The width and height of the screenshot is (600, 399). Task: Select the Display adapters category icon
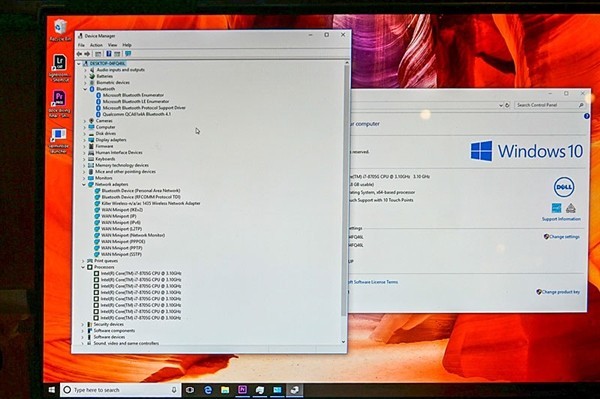[x=91, y=140]
